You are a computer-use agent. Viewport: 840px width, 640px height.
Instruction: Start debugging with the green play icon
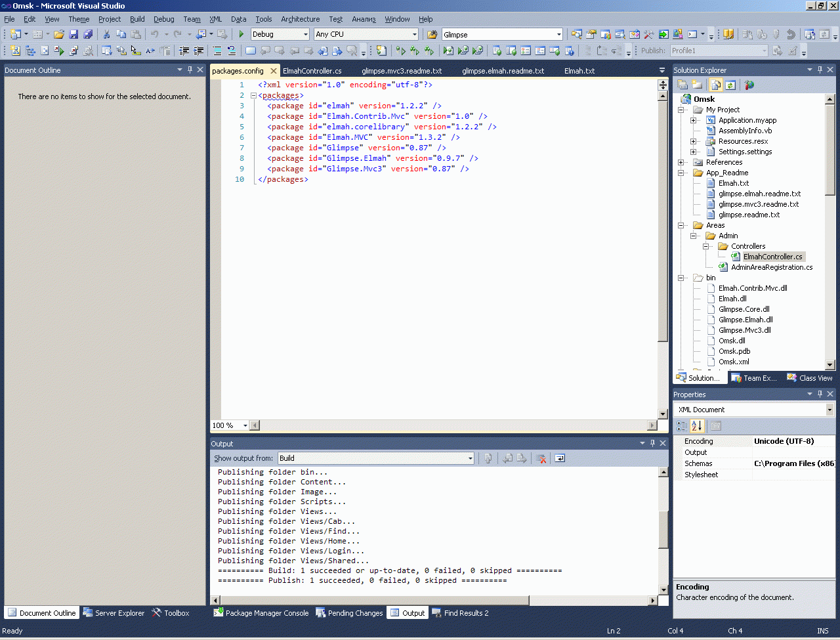241,34
